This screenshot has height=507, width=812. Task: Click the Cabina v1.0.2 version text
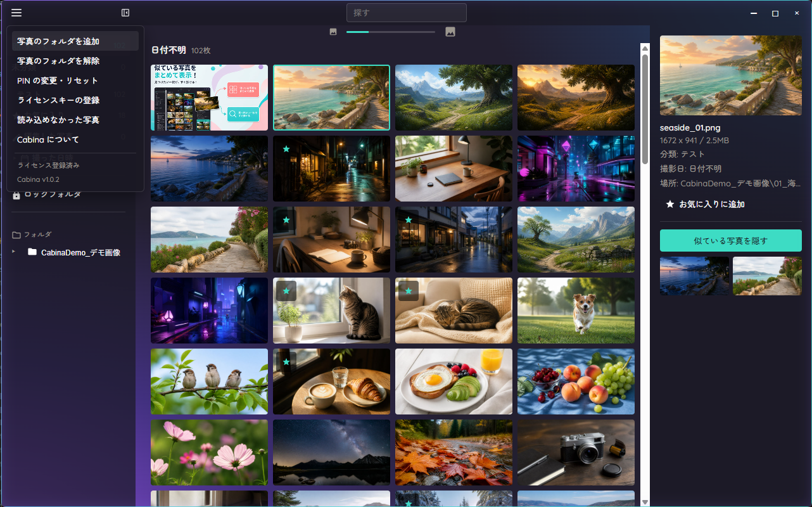point(38,179)
